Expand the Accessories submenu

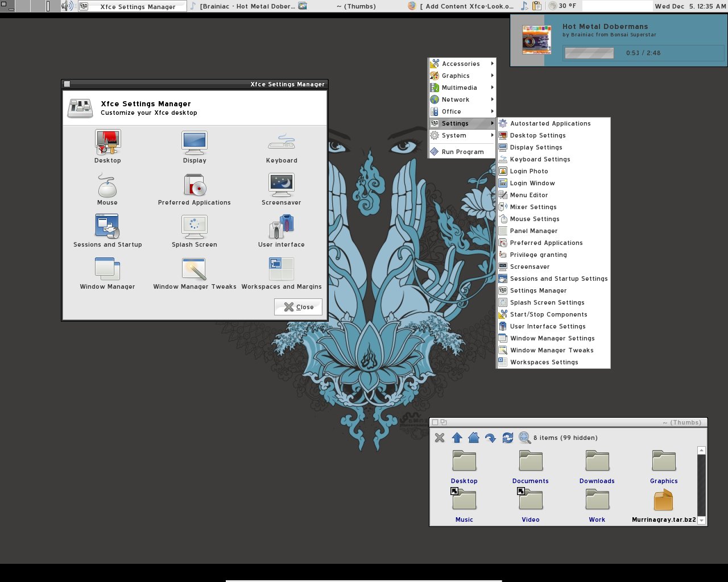click(462, 64)
